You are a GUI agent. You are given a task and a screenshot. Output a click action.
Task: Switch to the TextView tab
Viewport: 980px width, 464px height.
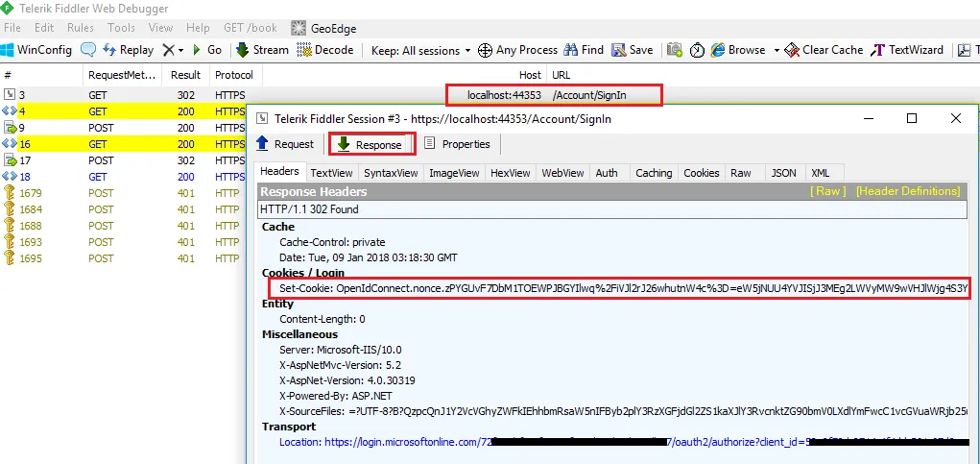point(331,173)
